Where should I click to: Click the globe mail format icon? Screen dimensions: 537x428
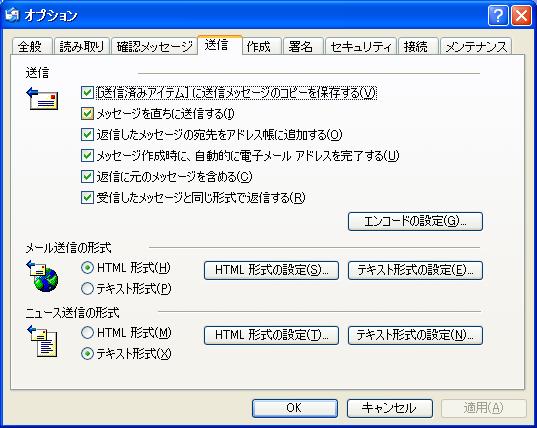pyautogui.click(x=42, y=276)
